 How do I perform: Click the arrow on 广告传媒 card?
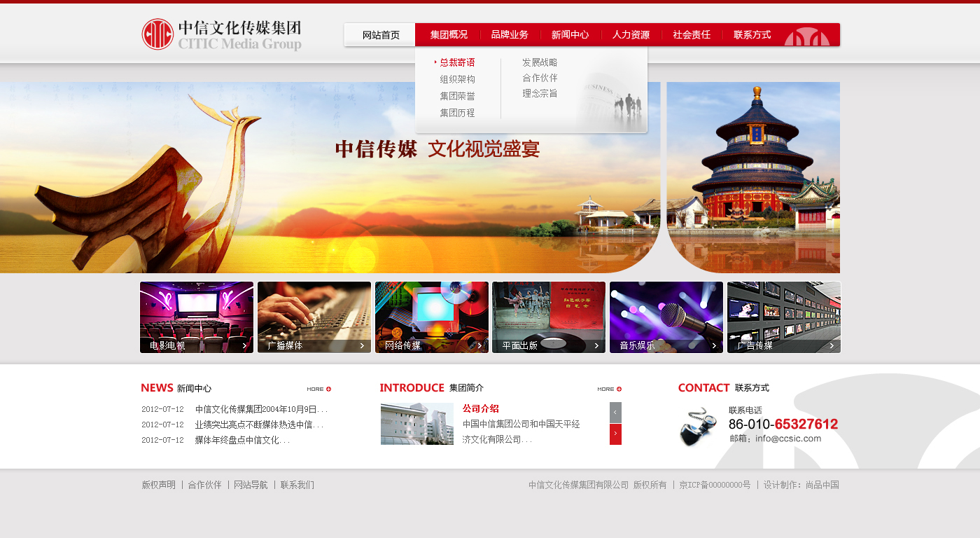point(832,345)
